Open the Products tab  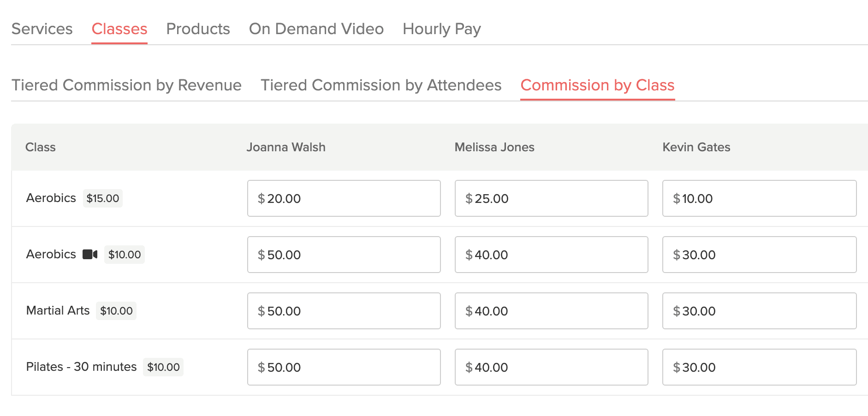(198, 29)
